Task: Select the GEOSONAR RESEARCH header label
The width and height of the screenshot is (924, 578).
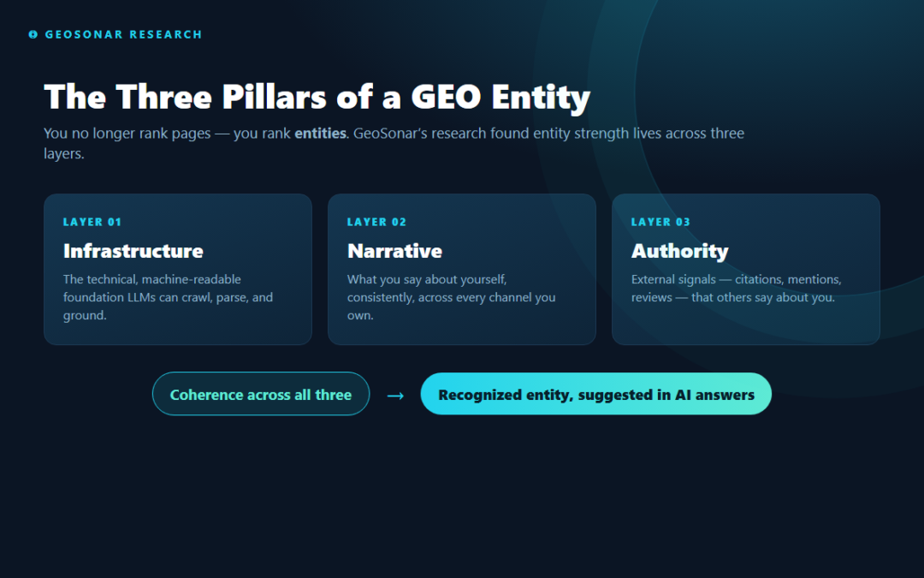Action: 124,34
